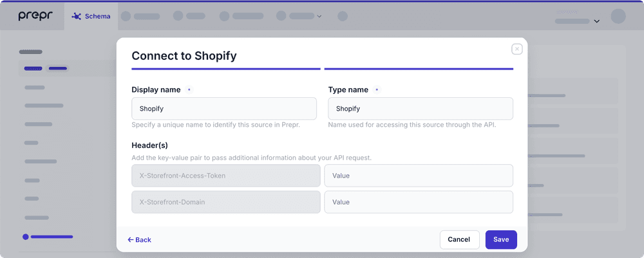
Task: Expand the workspace switcher chevron
Action: [597, 21]
